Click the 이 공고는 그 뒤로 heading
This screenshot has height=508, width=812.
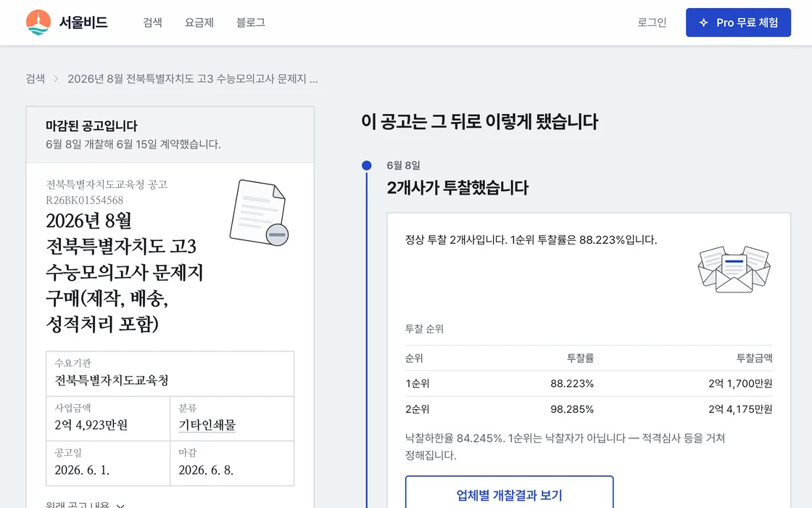pos(479,122)
